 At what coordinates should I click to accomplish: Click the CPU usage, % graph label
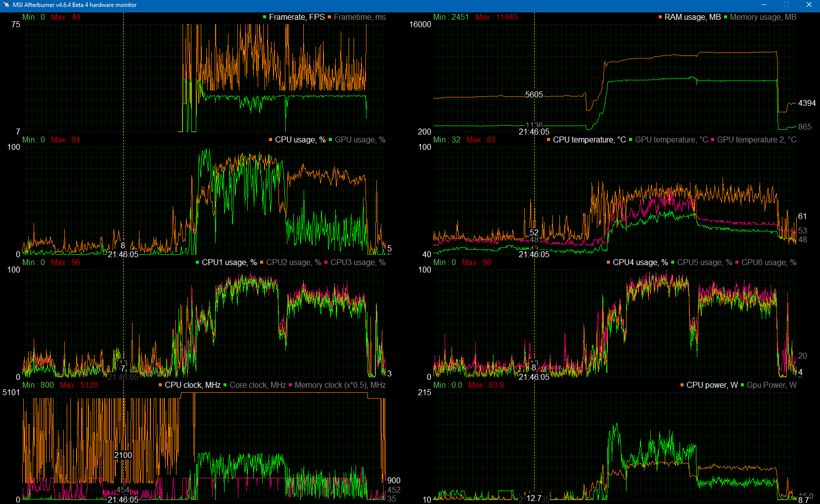(297, 139)
